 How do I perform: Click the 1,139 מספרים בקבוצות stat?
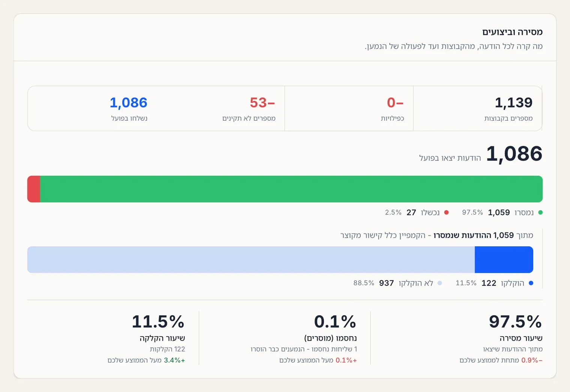478,109
